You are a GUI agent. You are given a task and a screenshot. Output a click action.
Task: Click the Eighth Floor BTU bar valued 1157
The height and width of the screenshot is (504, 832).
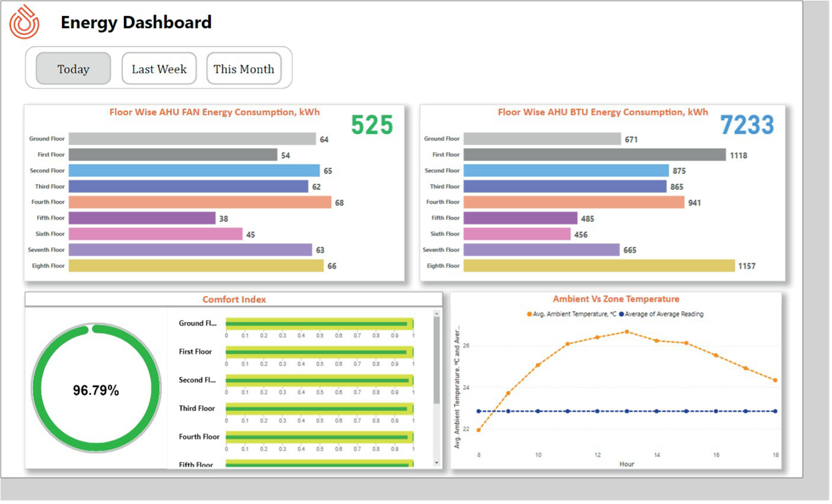point(599,266)
